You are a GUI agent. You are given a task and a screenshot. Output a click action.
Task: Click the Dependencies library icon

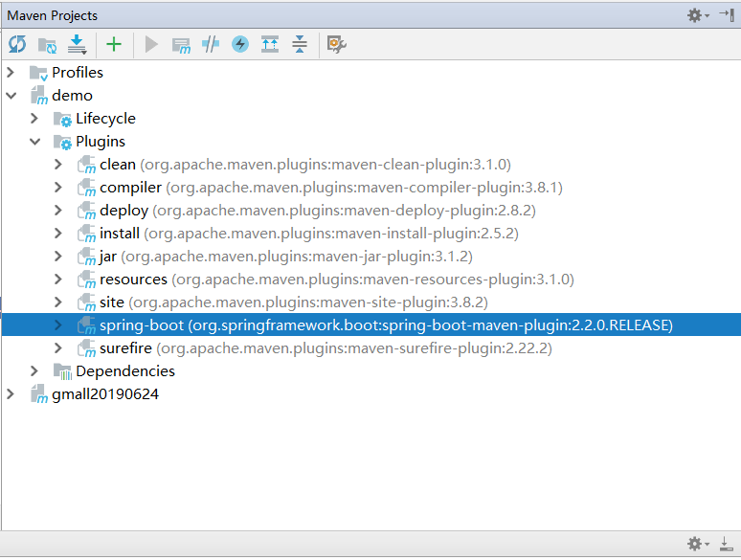[x=63, y=372]
